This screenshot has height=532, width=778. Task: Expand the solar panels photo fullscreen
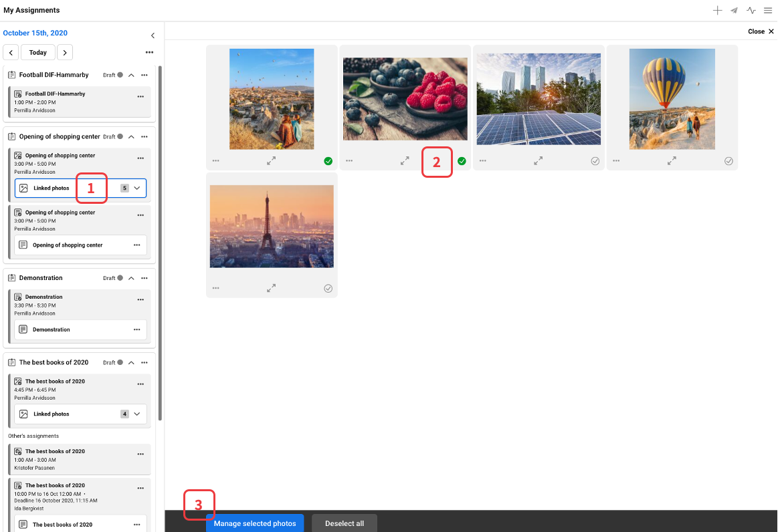pos(539,161)
